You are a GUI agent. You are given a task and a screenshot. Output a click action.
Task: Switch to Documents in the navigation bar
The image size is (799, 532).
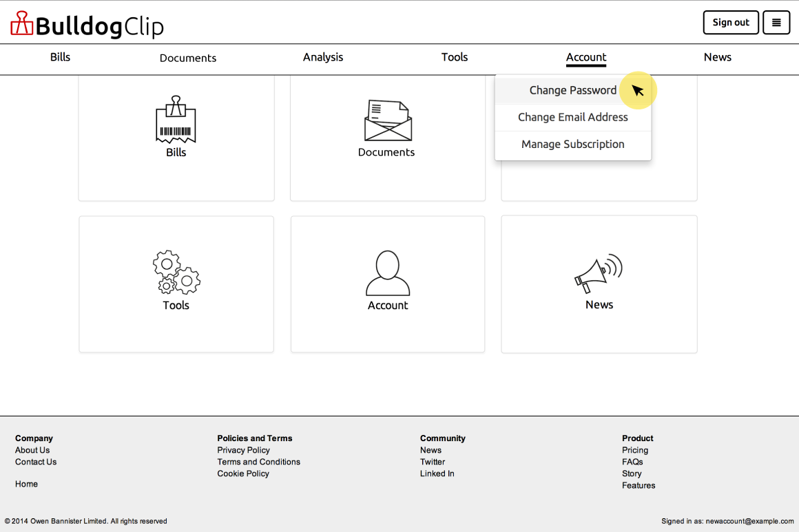[x=188, y=58]
